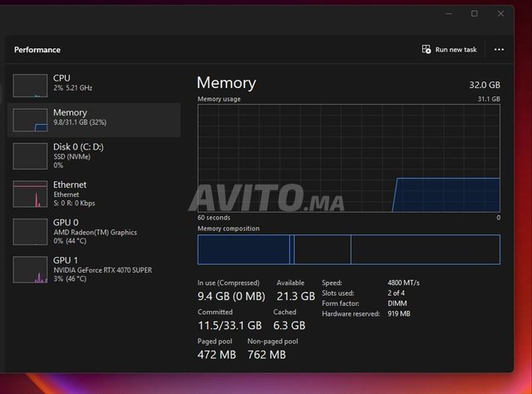This screenshot has height=394, width=532.
Task: Minimize the Task Manager window
Action: [448, 14]
